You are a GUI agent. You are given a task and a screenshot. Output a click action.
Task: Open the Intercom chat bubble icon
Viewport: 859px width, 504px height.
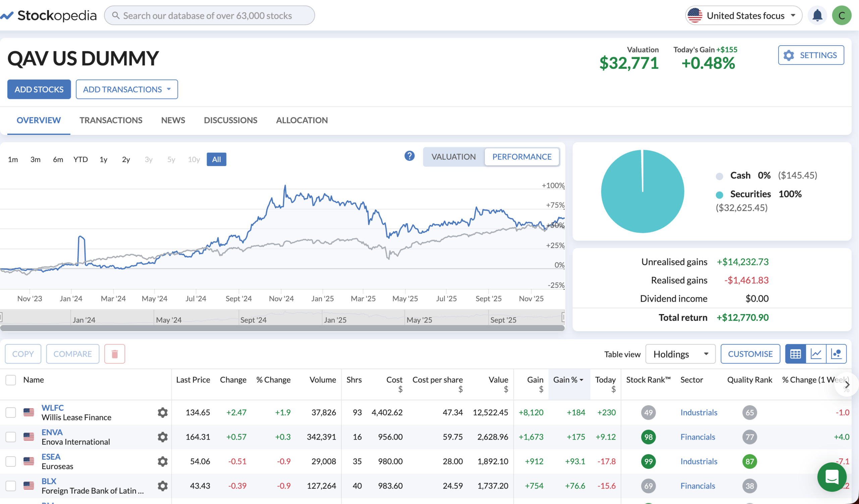(x=832, y=477)
